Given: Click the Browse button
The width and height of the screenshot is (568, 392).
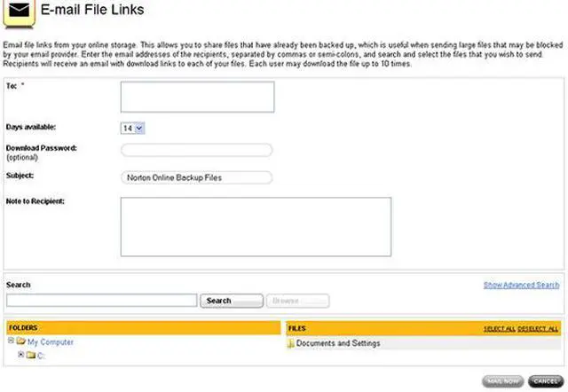Looking at the screenshot, I should [297, 301].
